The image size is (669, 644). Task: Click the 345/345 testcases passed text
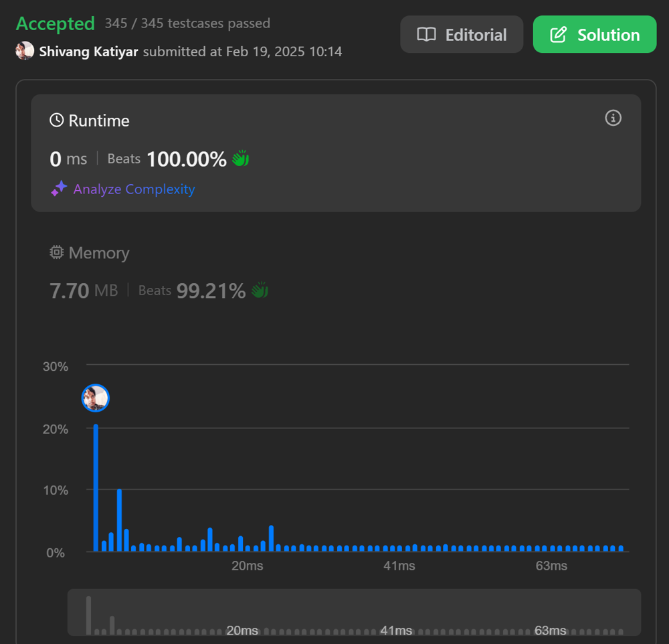pyautogui.click(x=187, y=23)
